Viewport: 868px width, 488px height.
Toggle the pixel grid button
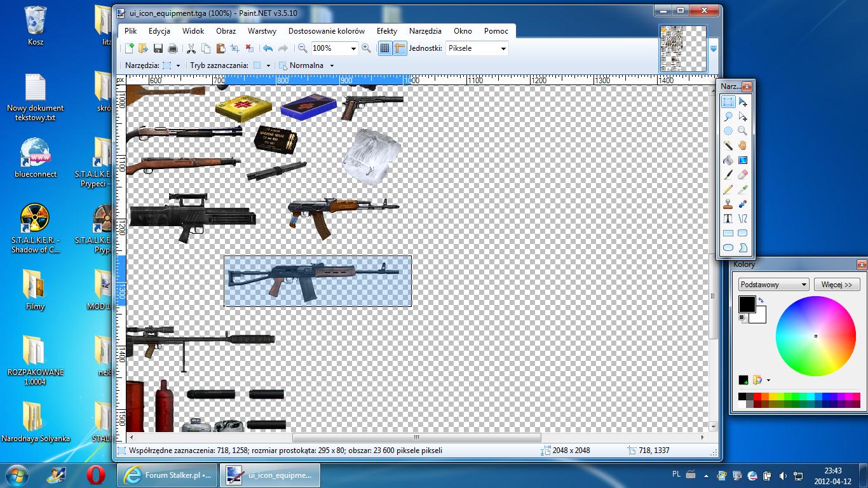coord(385,48)
